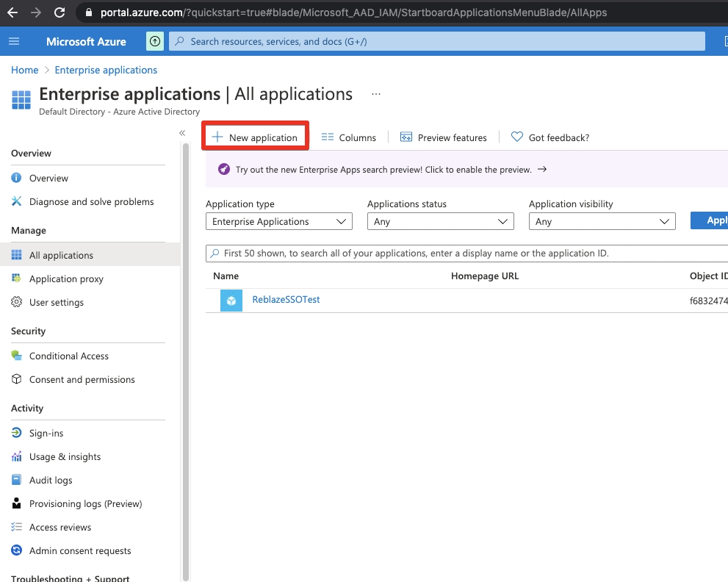Click the Application proxy icon
The width and height of the screenshot is (728, 582).
(x=16, y=279)
